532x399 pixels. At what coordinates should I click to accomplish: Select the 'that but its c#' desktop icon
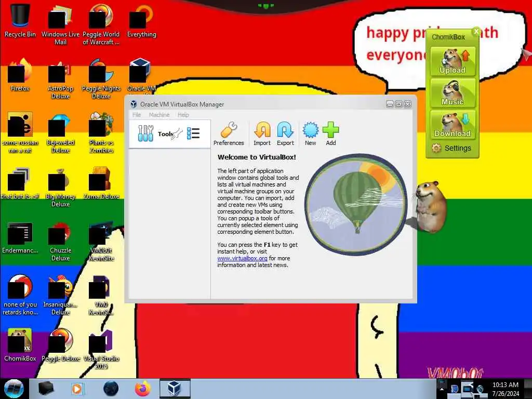tap(20, 183)
